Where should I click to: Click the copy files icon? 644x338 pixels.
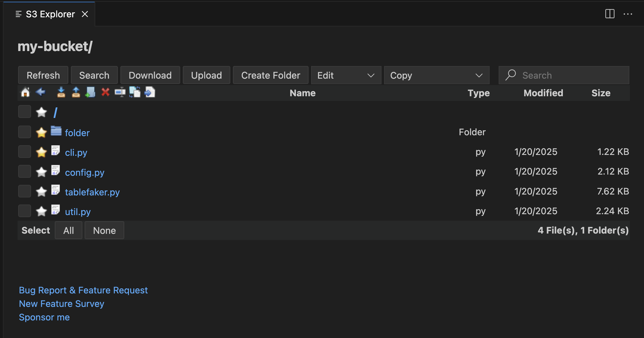[x=135, y=92]
